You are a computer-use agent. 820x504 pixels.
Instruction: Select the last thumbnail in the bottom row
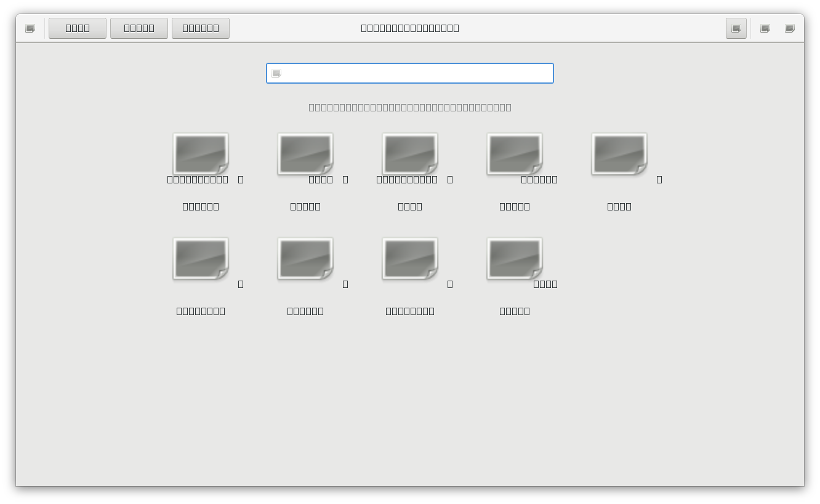tap(515, 258)
